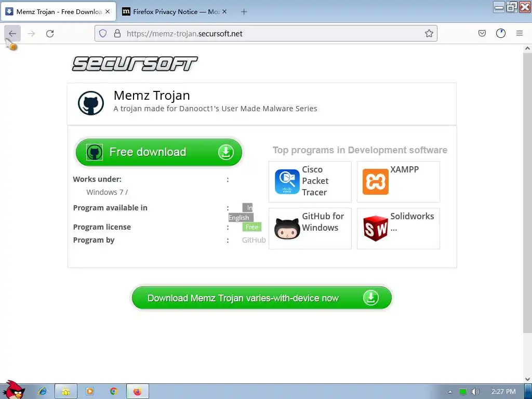Click the page scrollbar up arrow
532x399 pixels.
tap(527, 48)
